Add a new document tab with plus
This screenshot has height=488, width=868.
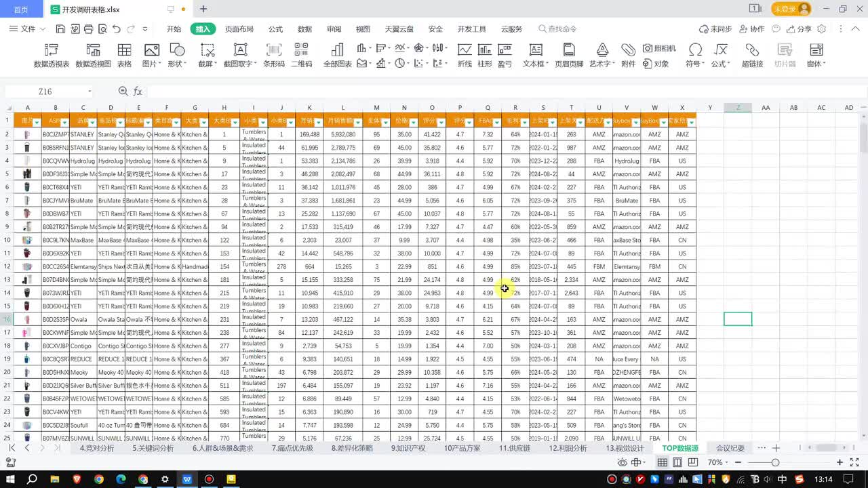(x=203, y=9)
